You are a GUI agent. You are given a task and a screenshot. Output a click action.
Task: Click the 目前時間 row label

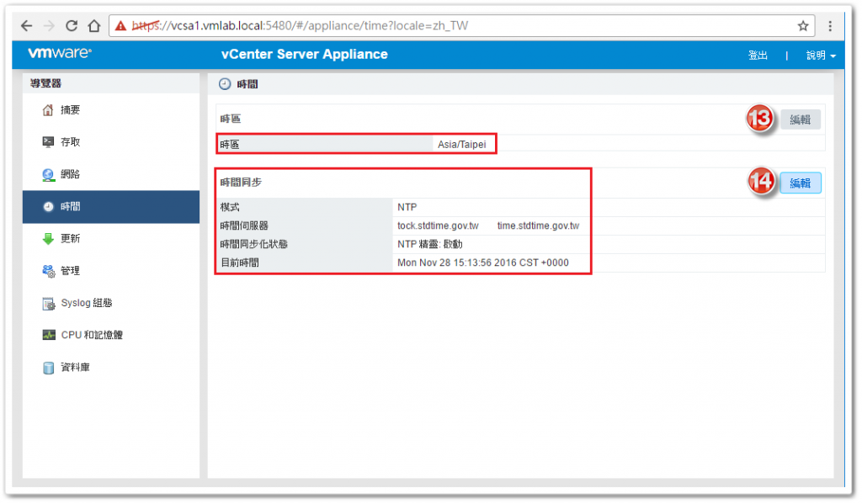(239, 263)
